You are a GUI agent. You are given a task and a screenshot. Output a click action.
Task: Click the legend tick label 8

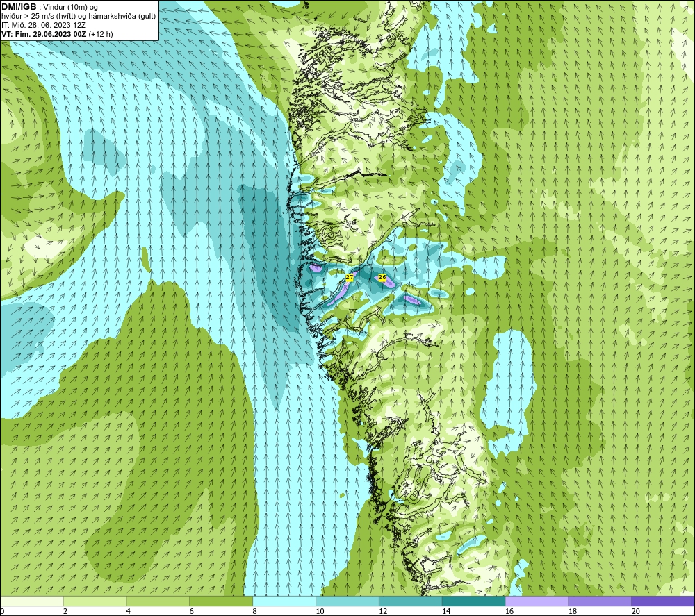(254, 612)
